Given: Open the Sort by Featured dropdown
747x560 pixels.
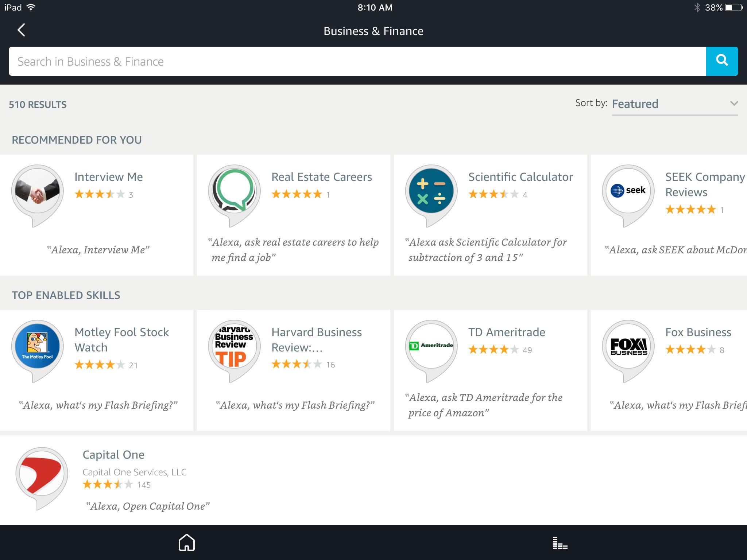Looking at the screenshot, I should (675, 104).
